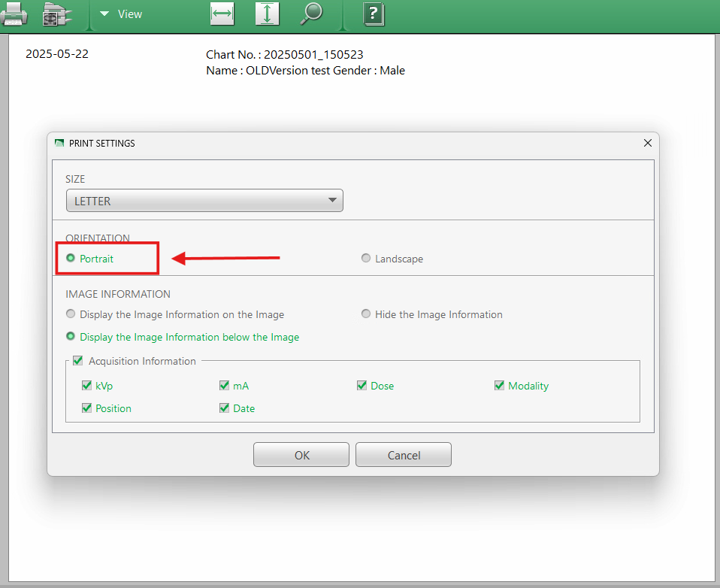Close the Print Settings dialog with X
Image resolution: width=720 pixels, height=588 pixels.
(x=648, y=143)
